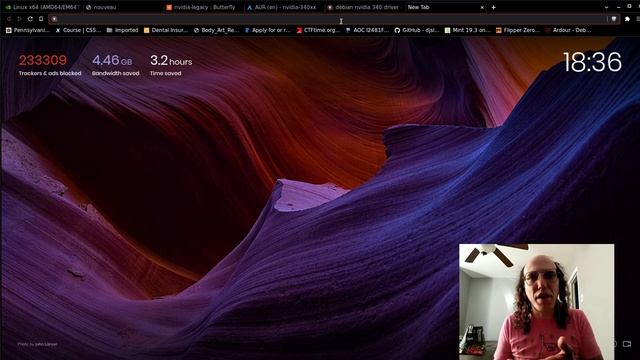Switch to the Linux x64 (AMD64/EM64T) tab
640x360 pixels.
42,7
